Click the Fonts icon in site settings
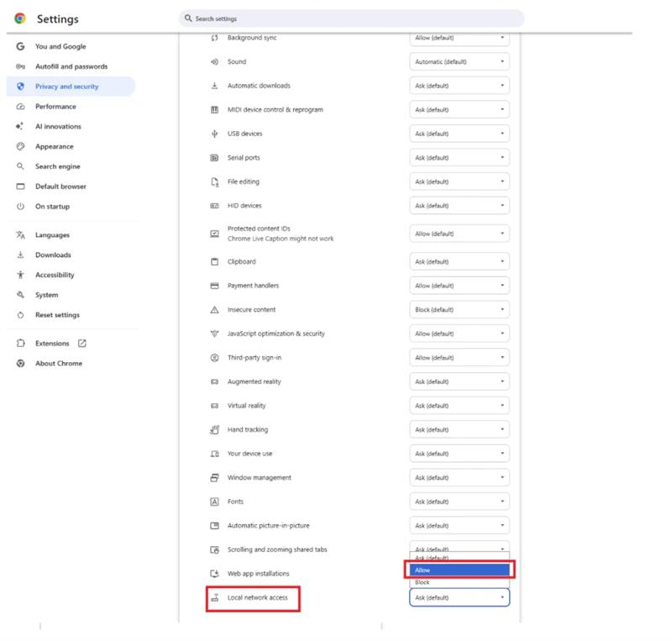Screen dimensions: 672x641 pyautogui.click(x=214, y=502)
